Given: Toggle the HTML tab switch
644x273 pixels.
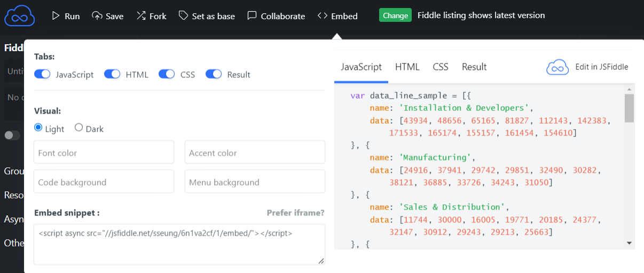Looking at the screenshot, I should pyautogui.click(x=112, y=74).
